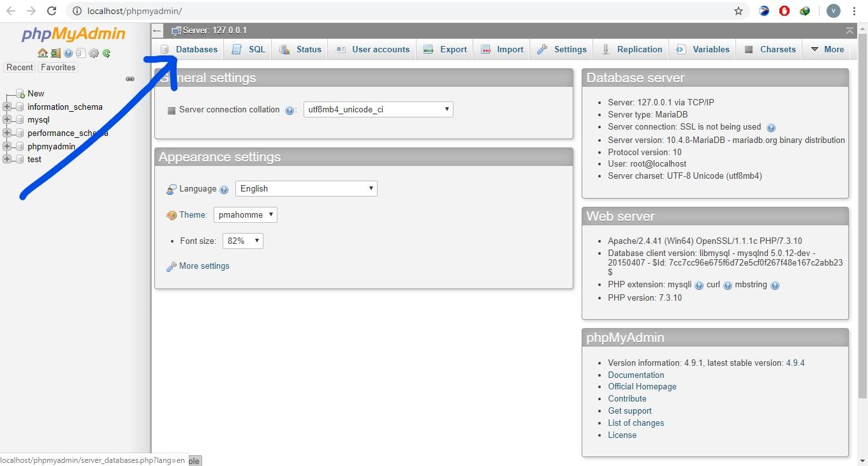Open the Export tab

tap(445, 49)
